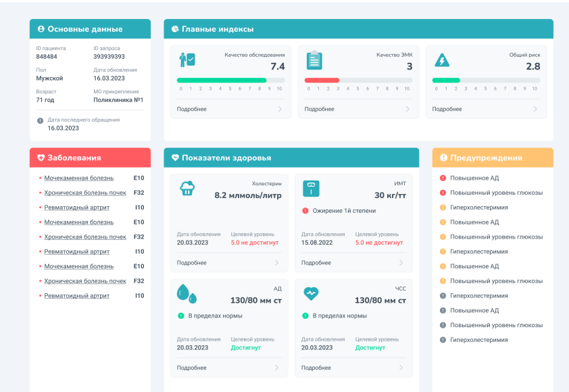Image resolution: width=569 pixels, height=392 pixels.
Task: Expand Подробнее chevron in Качество обследования card
Action: 280,109
